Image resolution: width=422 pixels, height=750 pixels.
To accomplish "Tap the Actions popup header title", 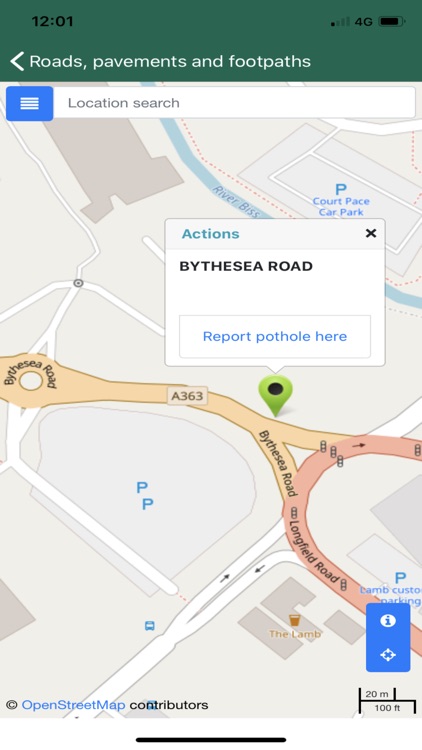I will (211, 234).
